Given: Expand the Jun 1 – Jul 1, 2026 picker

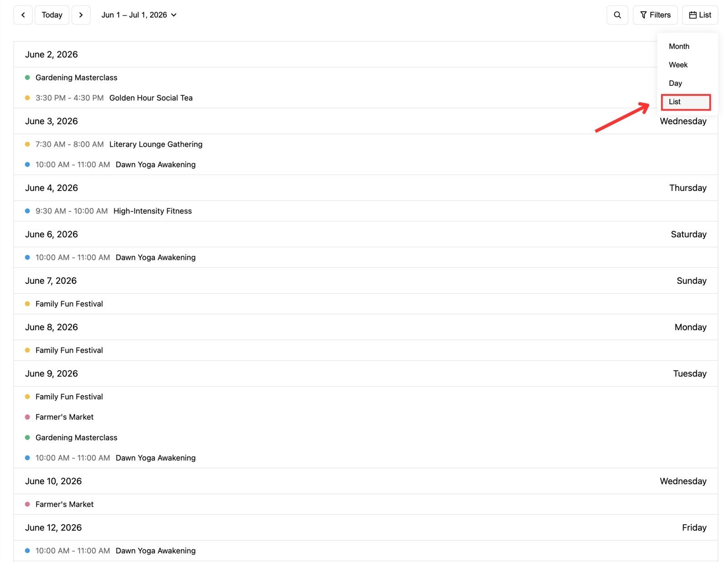Looking at the screenshot, I should [139, 15].
